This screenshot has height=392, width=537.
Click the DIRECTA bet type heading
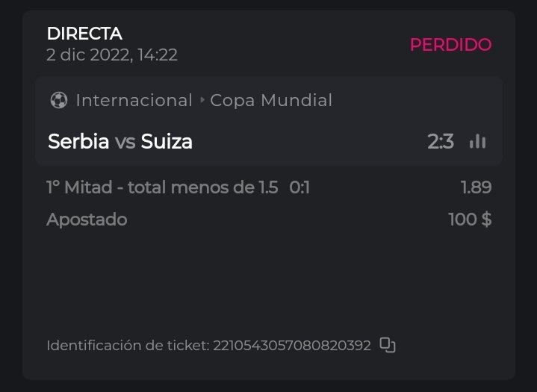click(x=84, y=34)
